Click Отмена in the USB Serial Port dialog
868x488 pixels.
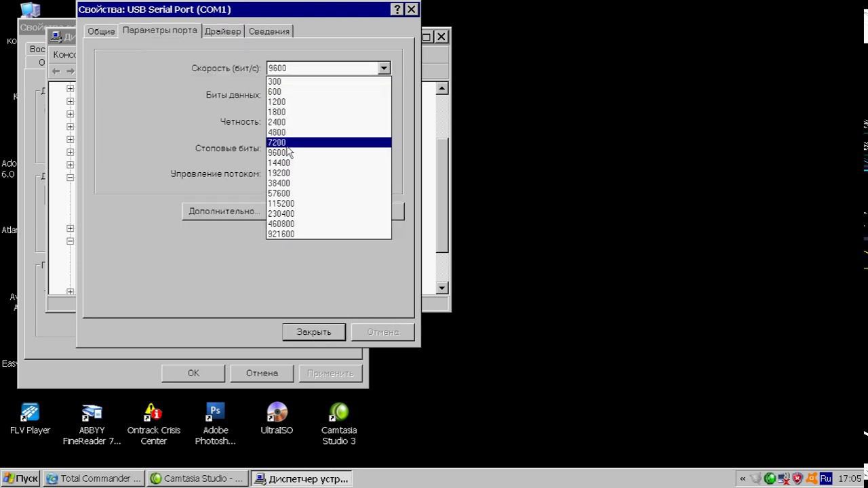(x=383, y=332)
